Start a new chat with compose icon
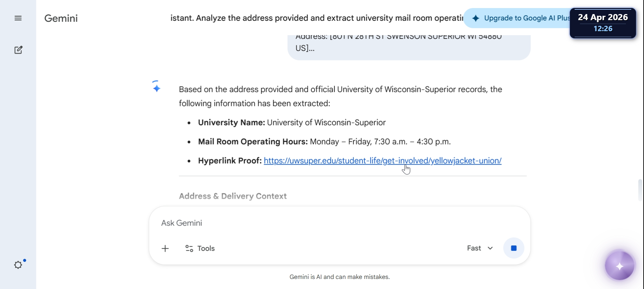The image size is (644, 289). tap(18, 50)
